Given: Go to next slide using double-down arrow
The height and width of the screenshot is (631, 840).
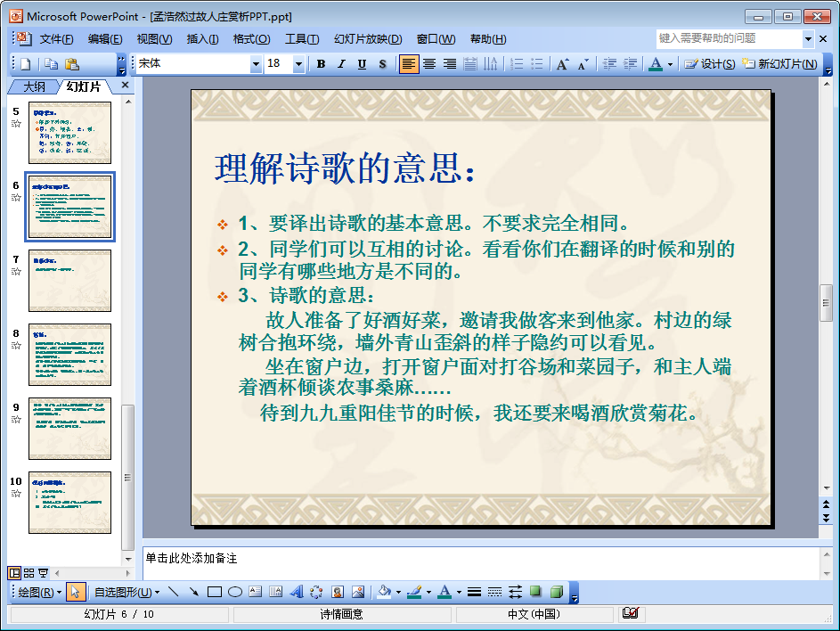Looking at the screenshot, I should [826, 518].
